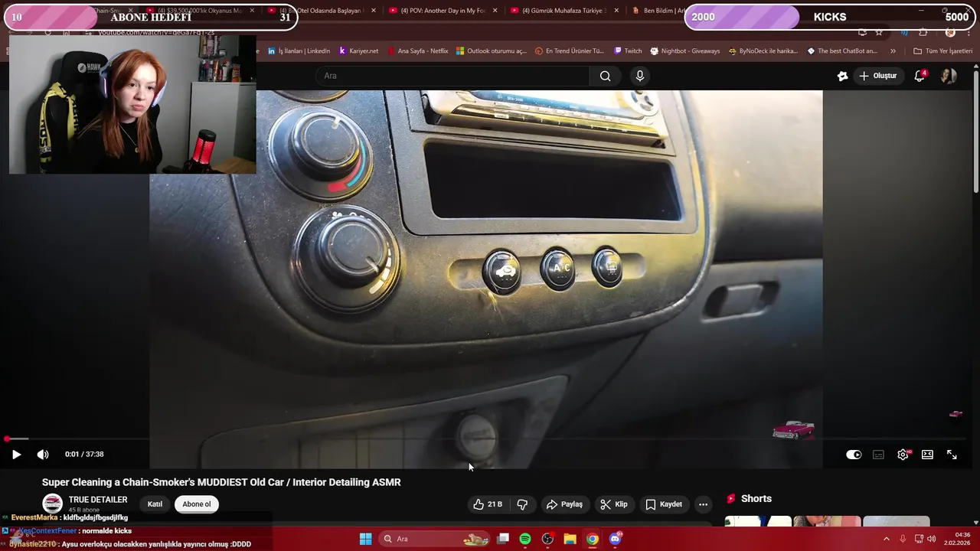Open TRUE DETAILER channel avatar

tap(52, 503)
